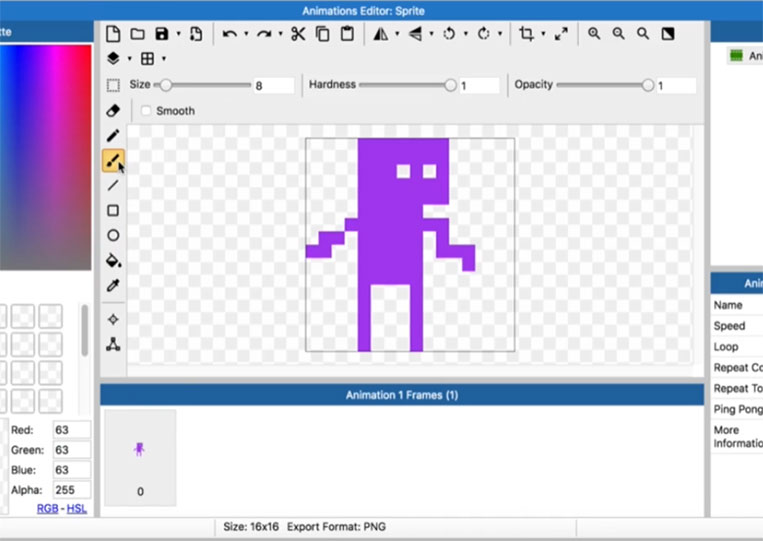
Task: Select the highlighted Brush tool
Action: [113, 161]
